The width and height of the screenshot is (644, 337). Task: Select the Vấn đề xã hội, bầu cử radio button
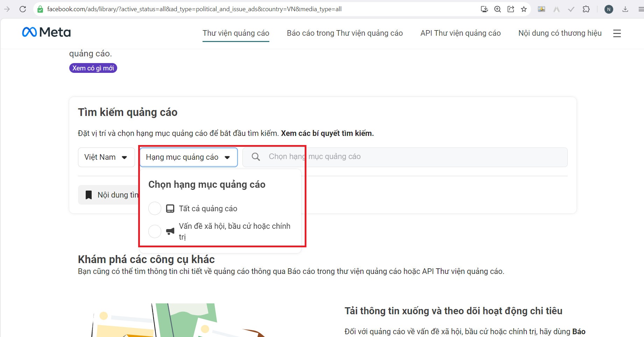click(x=155, y=231)
